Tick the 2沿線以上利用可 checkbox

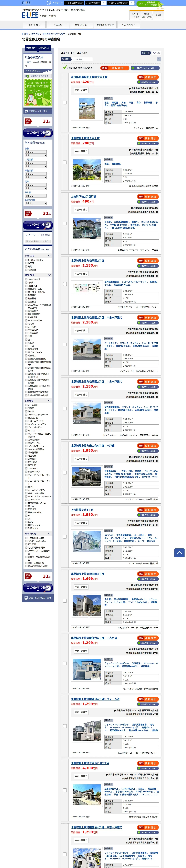click(26, 260)
